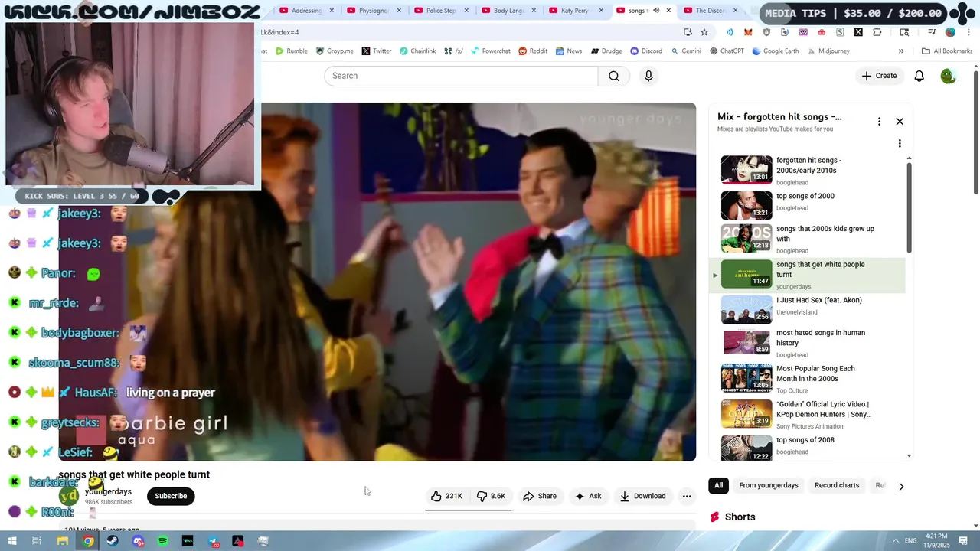This screenshot has width=980, height=551.
Task: Click the YouTube Create button
Action: tap(879, 76)
